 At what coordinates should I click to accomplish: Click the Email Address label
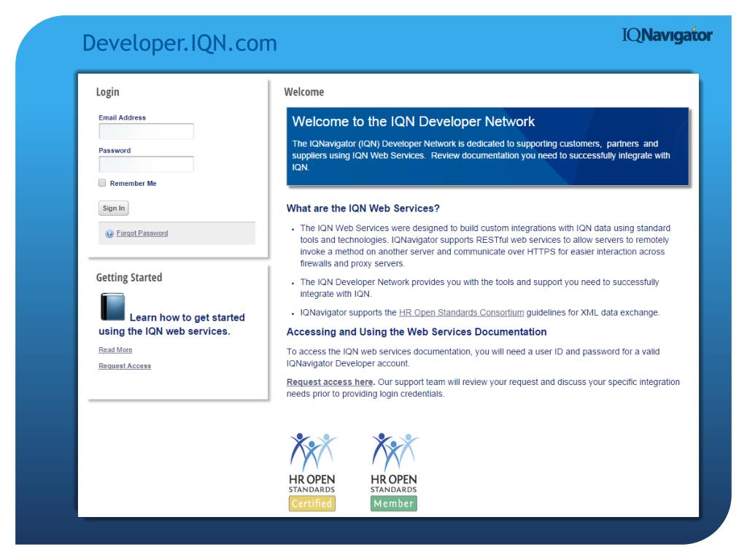[122, 117]
